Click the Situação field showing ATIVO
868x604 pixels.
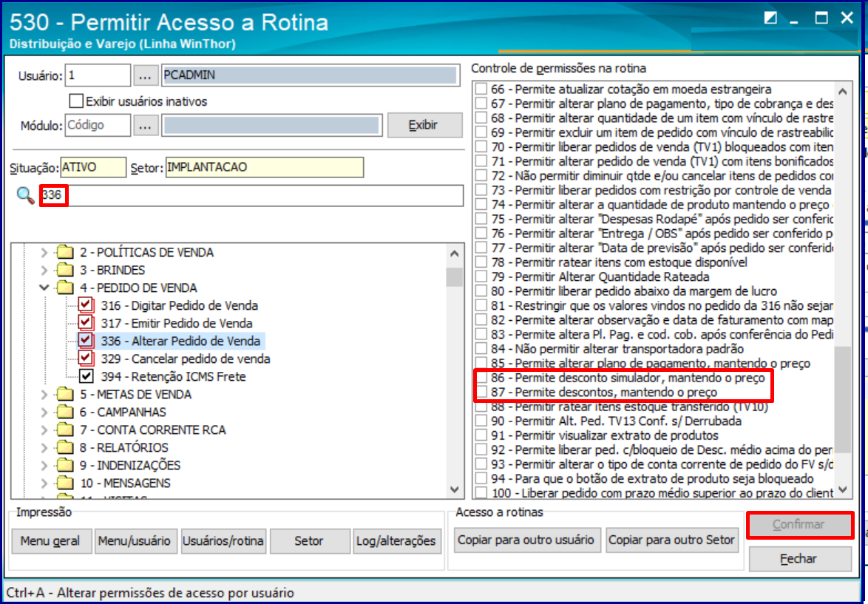(93, 167)
